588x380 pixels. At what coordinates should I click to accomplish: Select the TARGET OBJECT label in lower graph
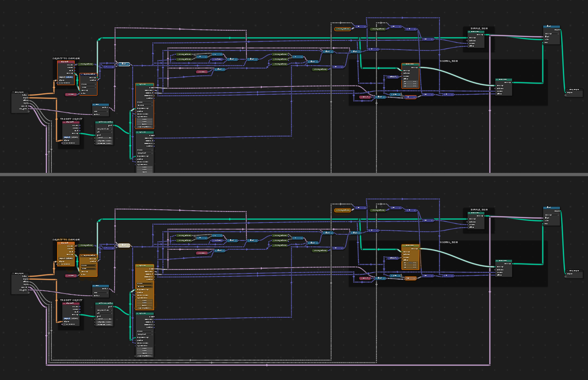click(71, 300)
